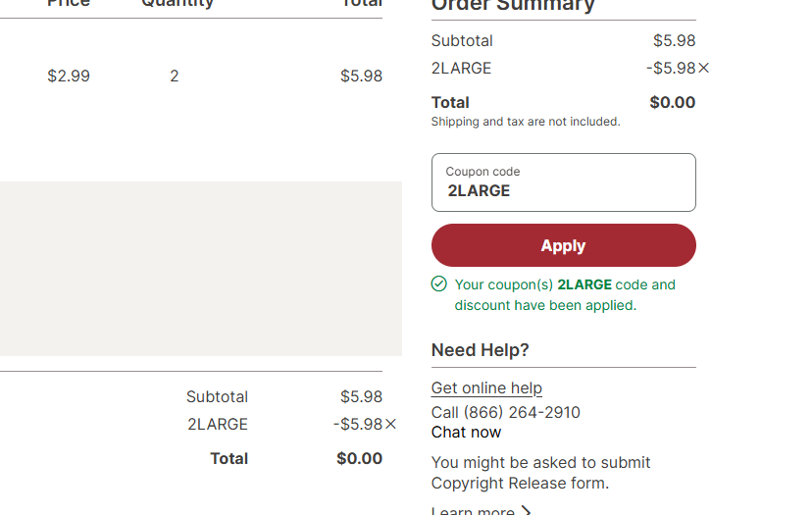Click the shipping and tax disclaimer
This screenshot has width=812, height=515.
(526, 122)
